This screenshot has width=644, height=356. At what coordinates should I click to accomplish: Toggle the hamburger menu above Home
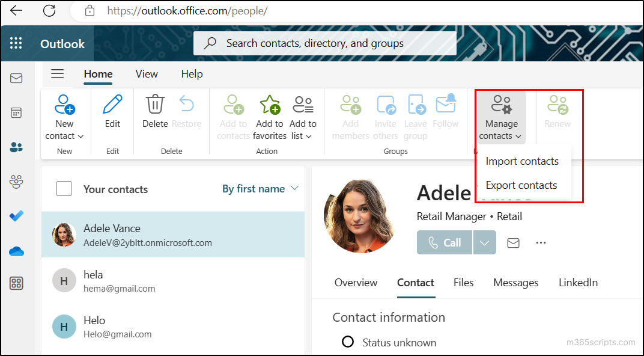57,73
